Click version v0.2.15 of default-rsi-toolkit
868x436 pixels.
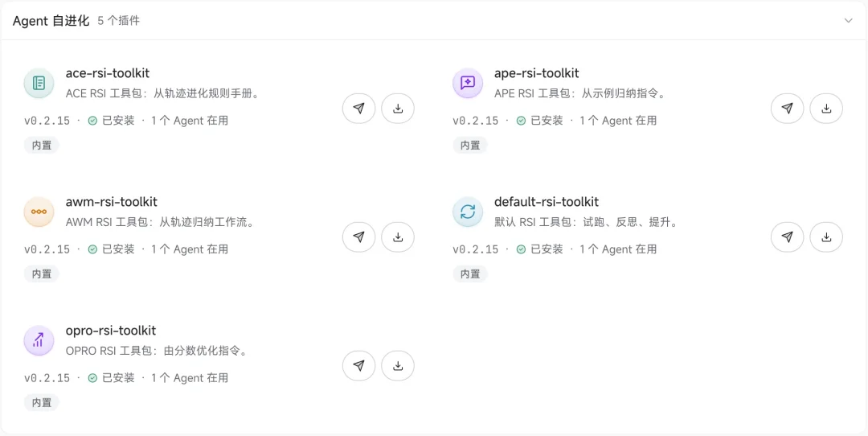(476, 249)
